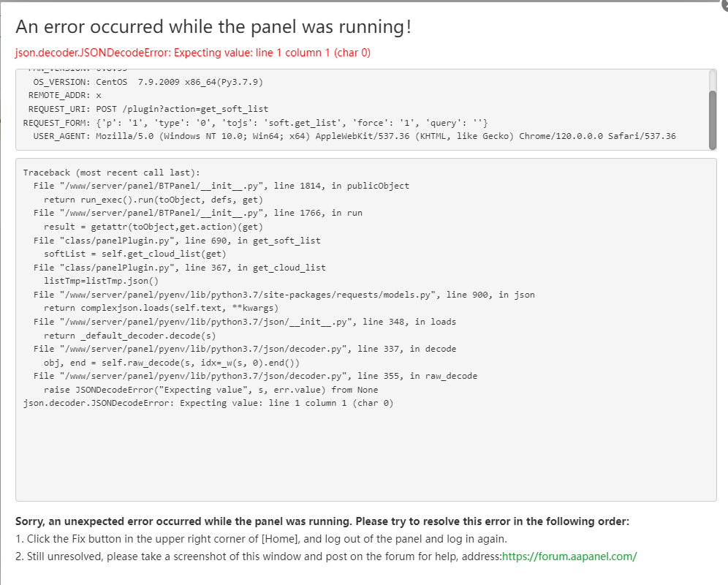
Task: Click the panel error heading
Action: coord(213,27)
